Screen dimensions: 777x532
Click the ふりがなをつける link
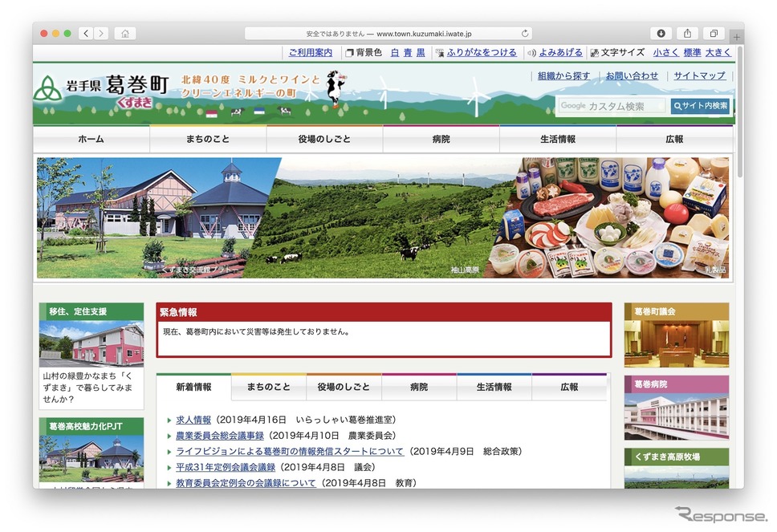tap(482, 52)
